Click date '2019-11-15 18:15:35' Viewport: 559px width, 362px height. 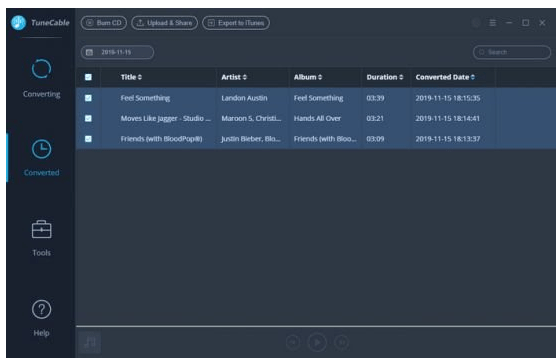pyautogui.click(x=448, y=98)
